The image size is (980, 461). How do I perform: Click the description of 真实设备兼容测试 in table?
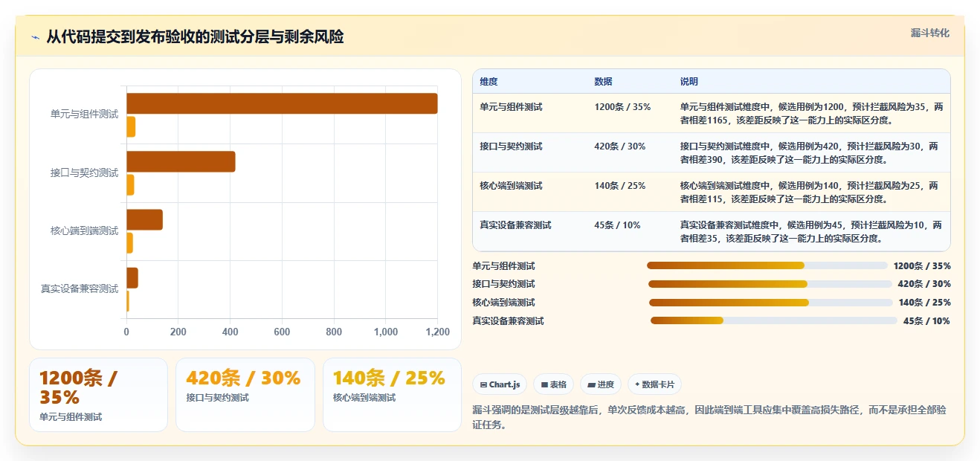tap(811, 232)
